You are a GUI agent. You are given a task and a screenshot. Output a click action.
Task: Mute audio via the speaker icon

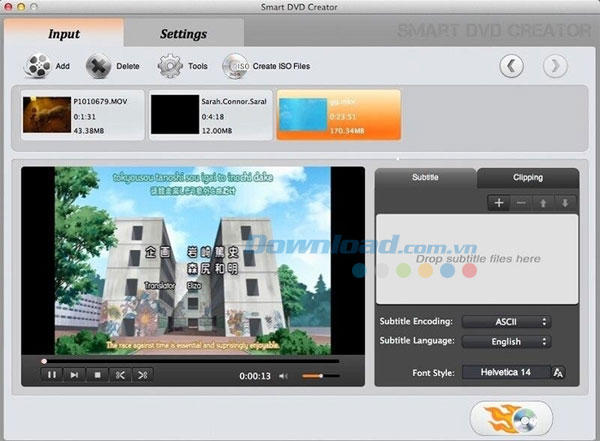[284, 376]
